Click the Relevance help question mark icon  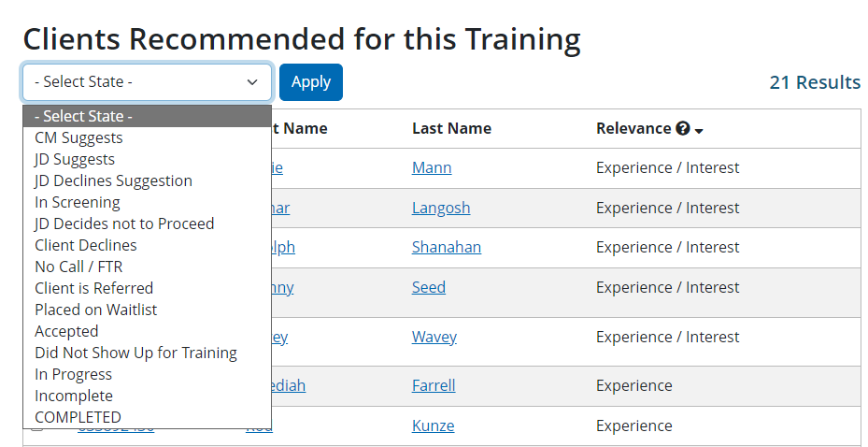[x=683, y=129]
